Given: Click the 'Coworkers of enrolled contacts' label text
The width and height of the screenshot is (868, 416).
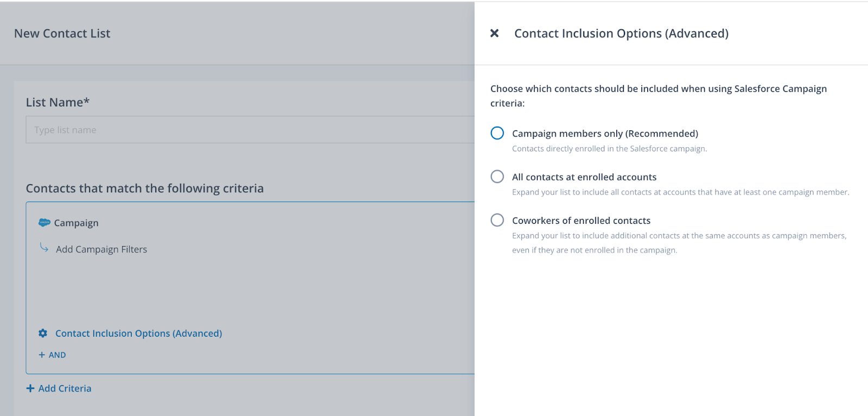Looking at the screenshot, I should pyautogui.click(x=581, y=220).
